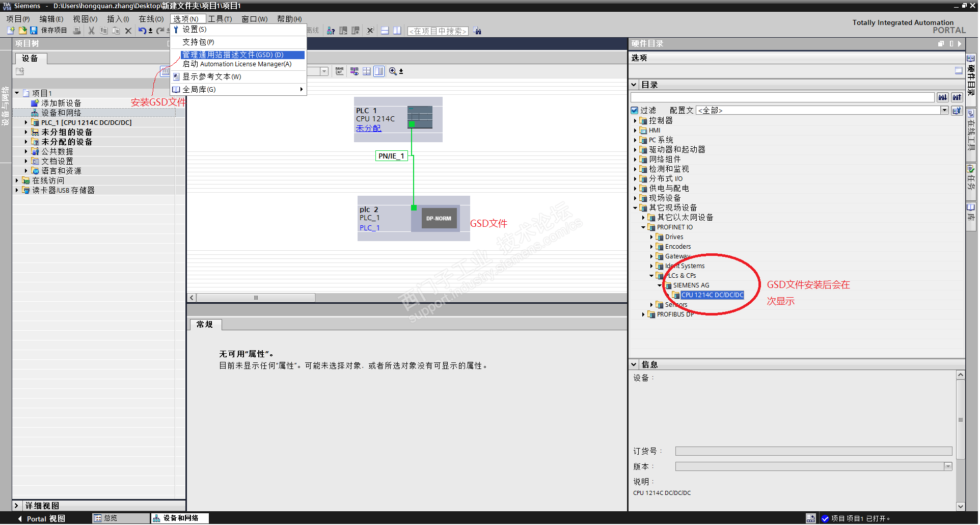Click the accessible devices icon with question mark
This screenshot has height=525, width=980.
coord(331,31)
